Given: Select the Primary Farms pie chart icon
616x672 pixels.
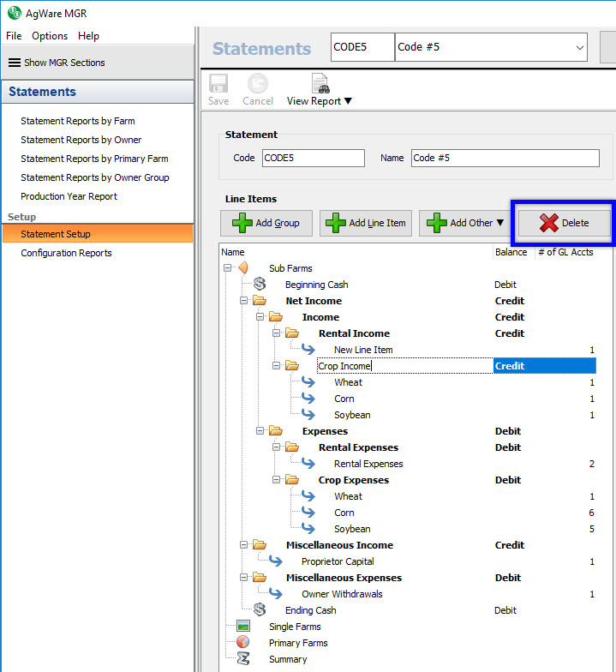Looking at the screenshot, I should (243, 643).
